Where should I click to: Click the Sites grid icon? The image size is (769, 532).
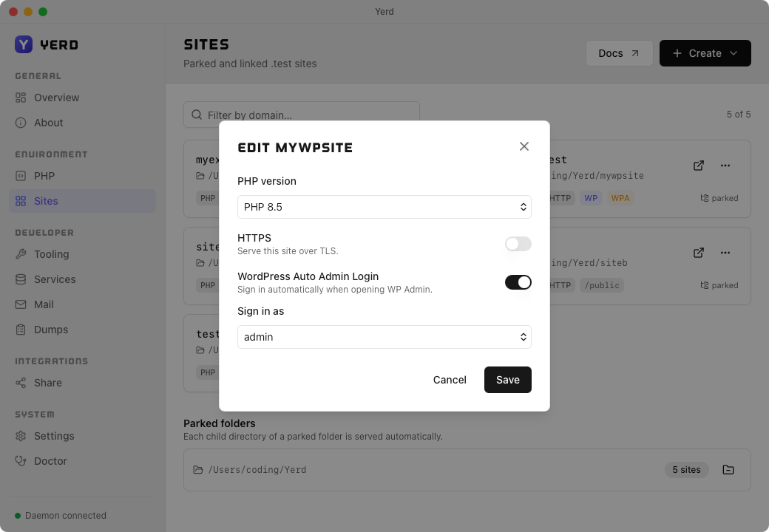click(21, 201)
